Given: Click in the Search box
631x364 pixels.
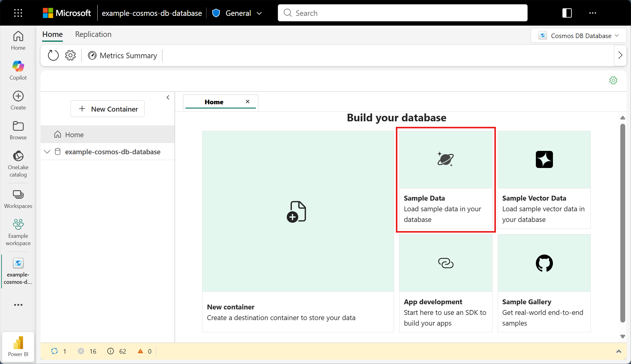Looking at the screenshot, I should (403, 13).
